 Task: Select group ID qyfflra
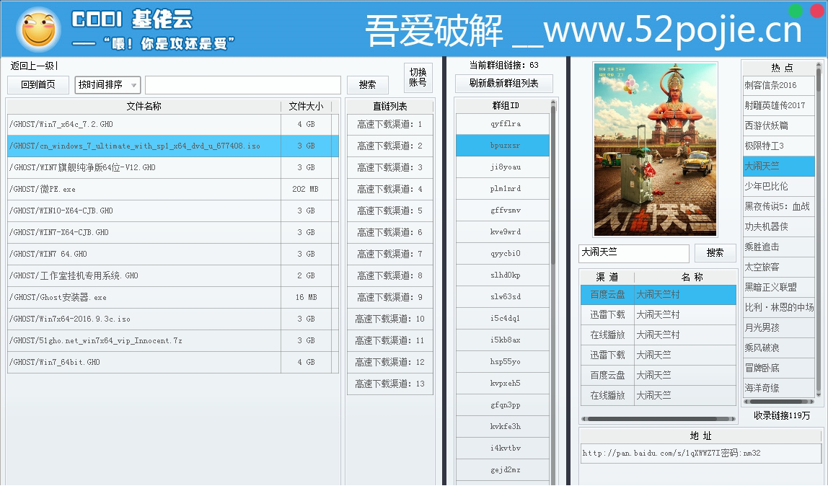[503, 124]
